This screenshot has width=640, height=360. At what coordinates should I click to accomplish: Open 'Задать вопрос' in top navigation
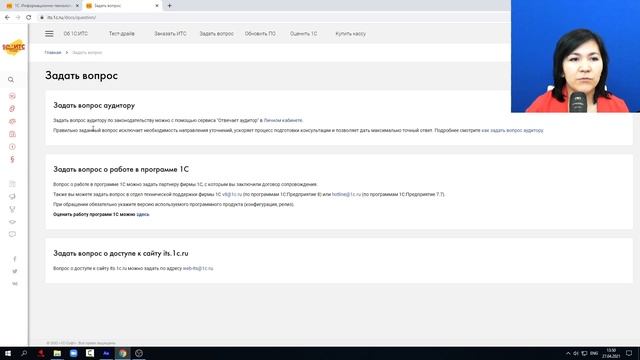tap(216, 34)
